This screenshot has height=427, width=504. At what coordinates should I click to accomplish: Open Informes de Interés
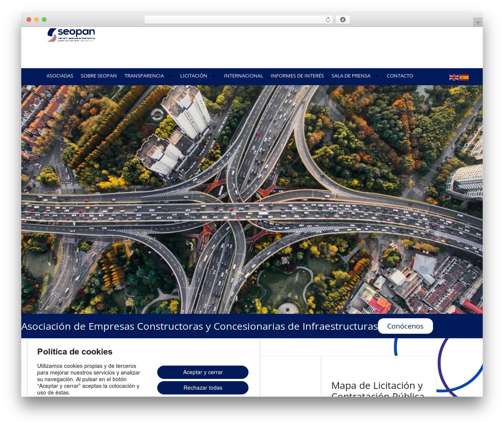coord(297,76)
